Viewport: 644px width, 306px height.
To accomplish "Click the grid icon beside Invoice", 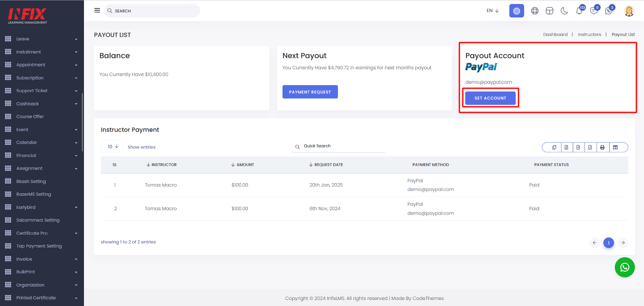I will (8, 259).
